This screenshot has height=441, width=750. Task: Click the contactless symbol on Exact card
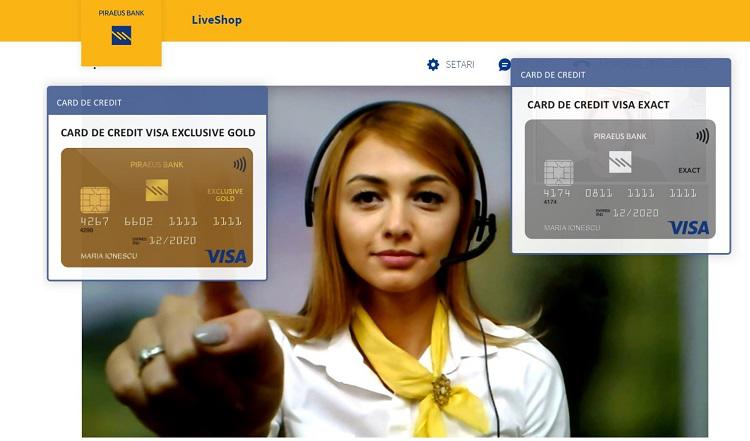click(703, 136)
